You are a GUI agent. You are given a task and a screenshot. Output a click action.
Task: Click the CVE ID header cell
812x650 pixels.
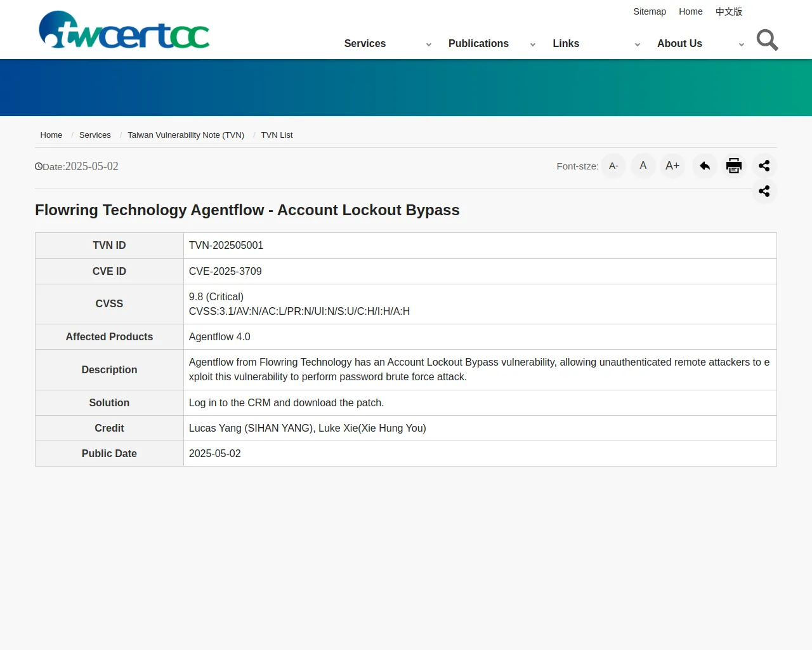click(109, 271)
